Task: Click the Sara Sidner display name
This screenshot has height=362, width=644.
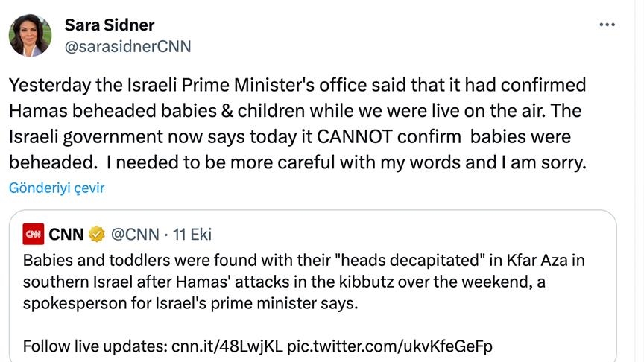Action: point(110,25)
